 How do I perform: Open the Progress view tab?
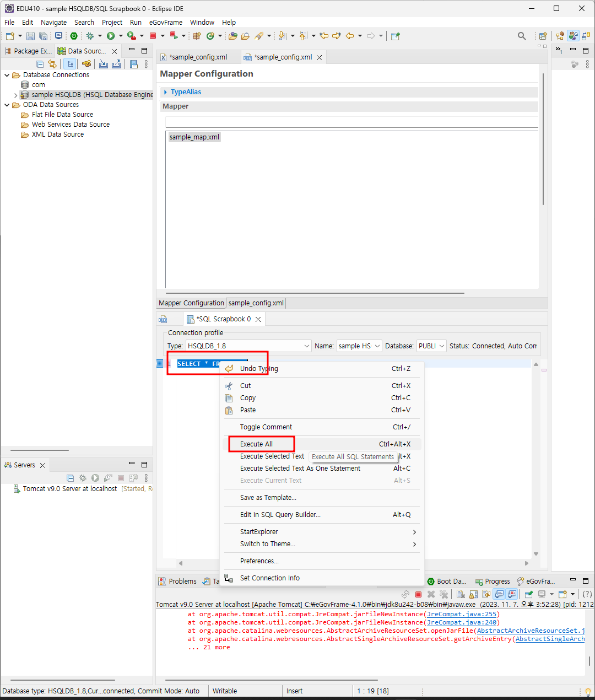point(493,581)
